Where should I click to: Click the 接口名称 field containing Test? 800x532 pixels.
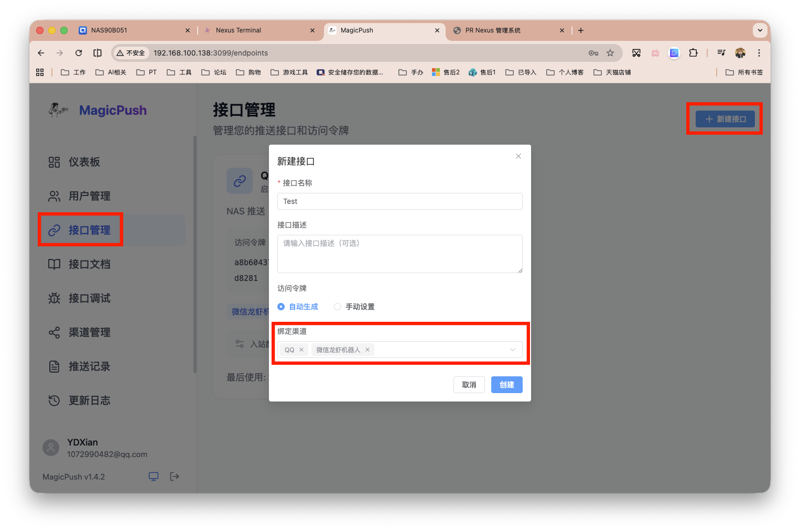point(399,201)
